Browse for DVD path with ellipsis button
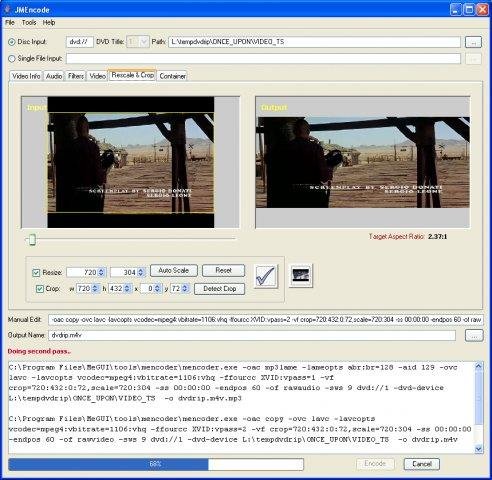492x480 pixels. coord(473,42)
